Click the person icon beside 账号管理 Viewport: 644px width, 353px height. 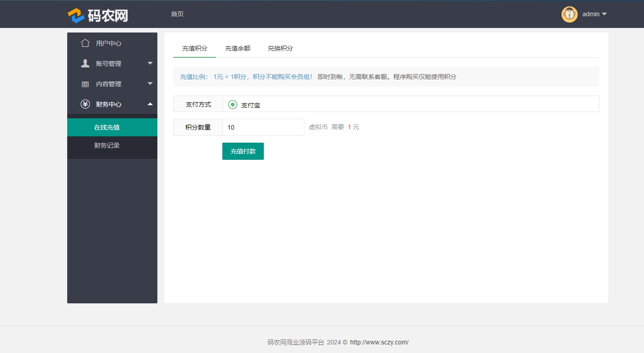pos(85,64)
